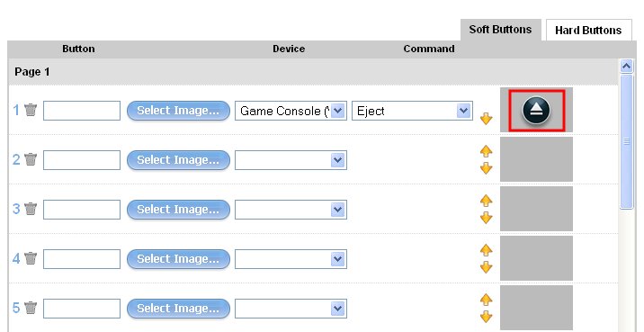Delete button 1 with trash icon
644x332 pixels.
[x=31, y=110]
